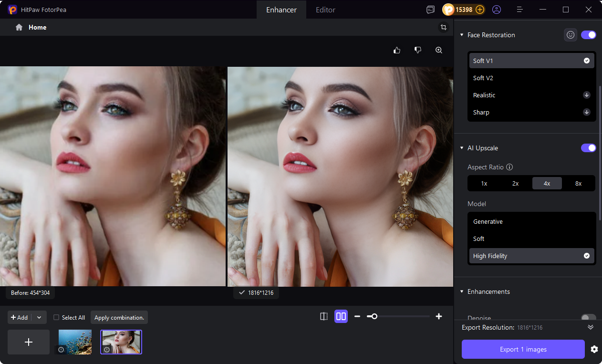The width and height of the screenshot is (602, 364).
Task: Collapse the Enhancements section
Action: pyautogui.click(x=461, y=291)
